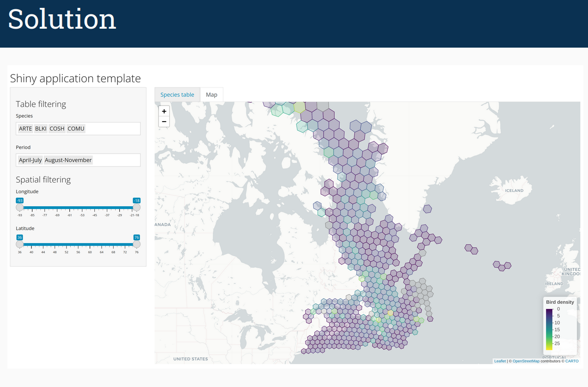Image resolution: width=588 pixels, height=387 pixels.
Task: Open the OpenStreetMap attribution link
Action: (526, 361)
